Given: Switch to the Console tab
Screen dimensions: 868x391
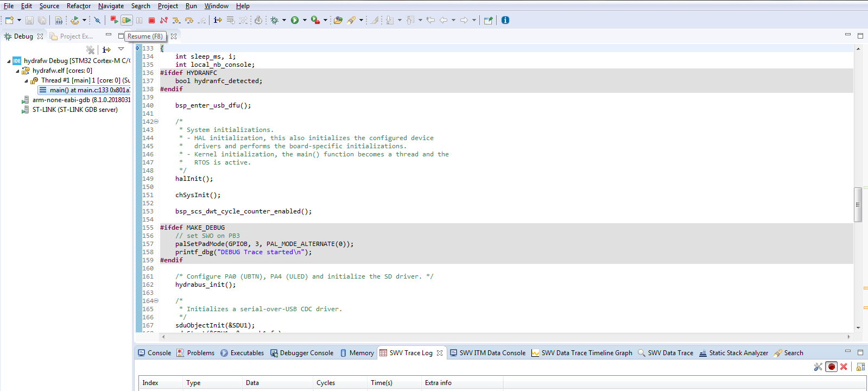Looking at the screenshot, I should tap(155, 353).
